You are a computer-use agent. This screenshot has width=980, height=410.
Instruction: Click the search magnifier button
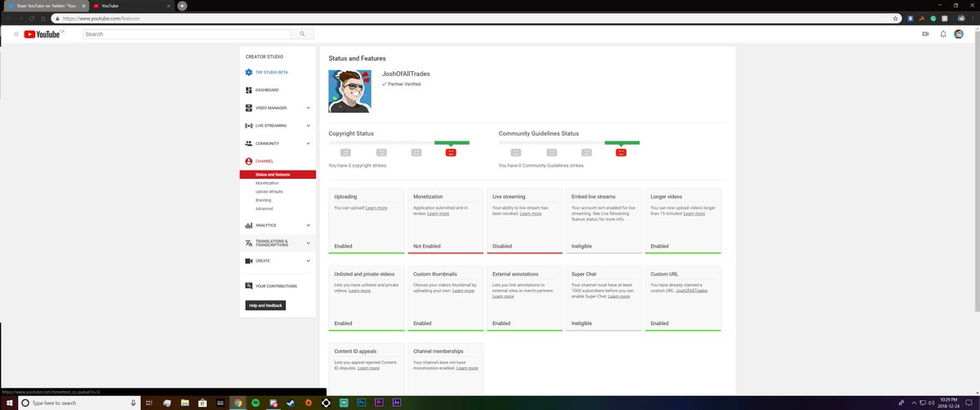point(302,34)
